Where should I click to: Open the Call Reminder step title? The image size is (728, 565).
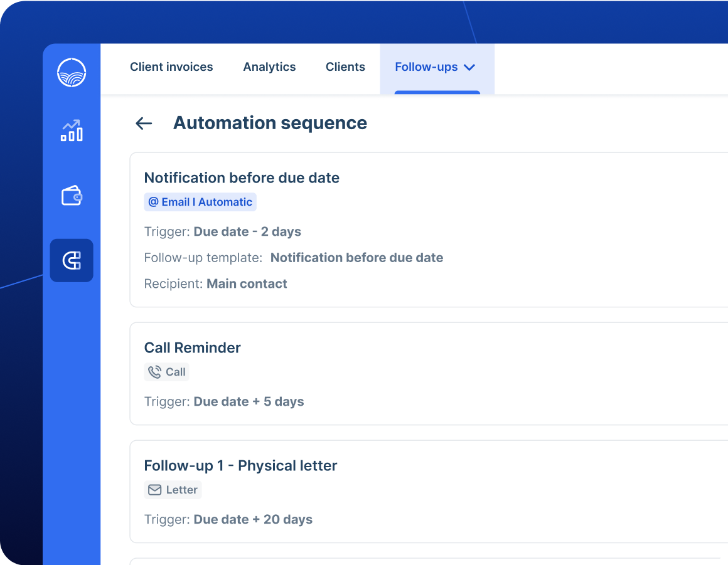pyautogui.click(x=192, y=347)
